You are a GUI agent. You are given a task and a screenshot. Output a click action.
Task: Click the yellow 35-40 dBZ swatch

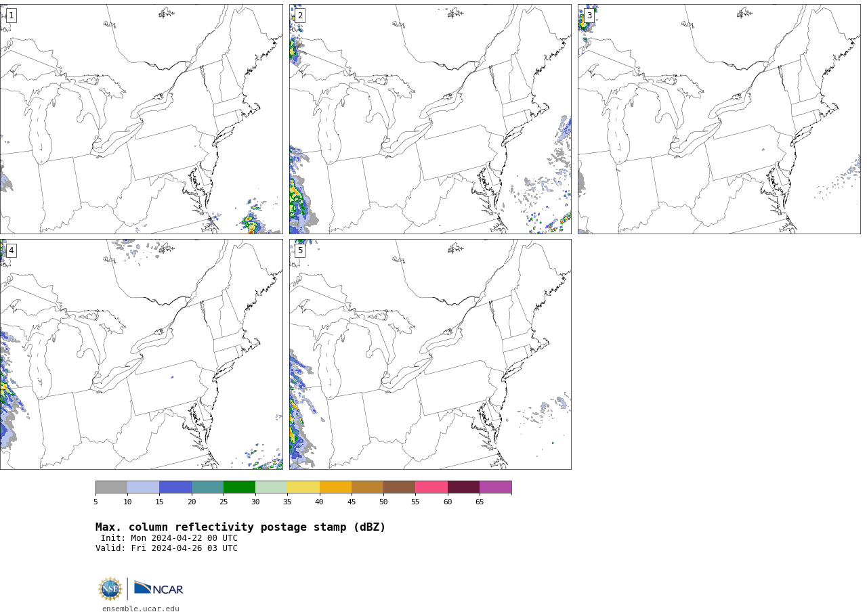coord(303,487)
